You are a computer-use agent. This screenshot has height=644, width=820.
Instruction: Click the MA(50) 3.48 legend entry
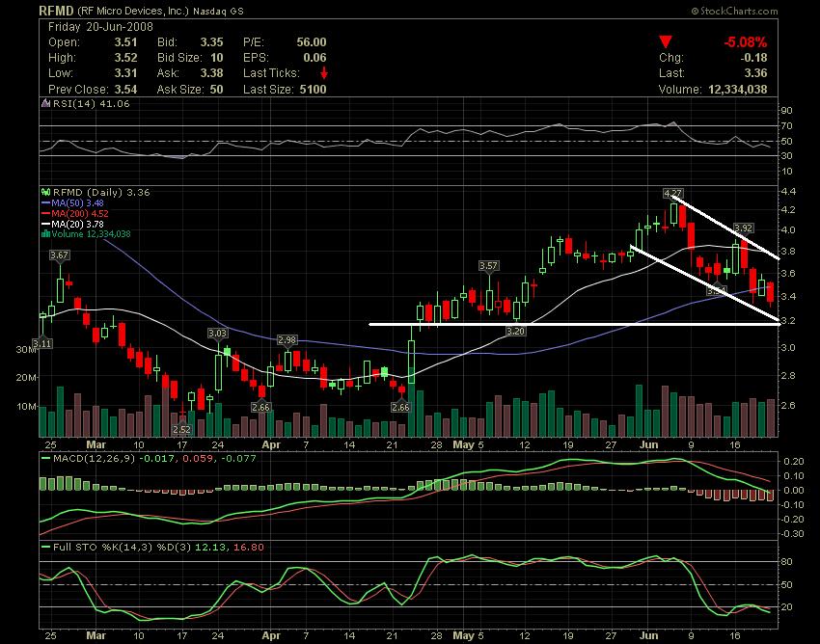77,202
